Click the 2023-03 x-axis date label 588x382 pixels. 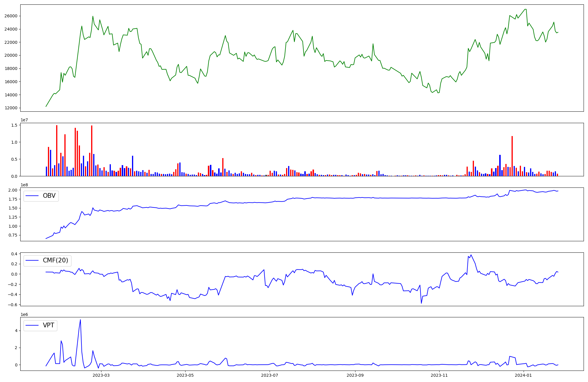[x=101, y=375]
